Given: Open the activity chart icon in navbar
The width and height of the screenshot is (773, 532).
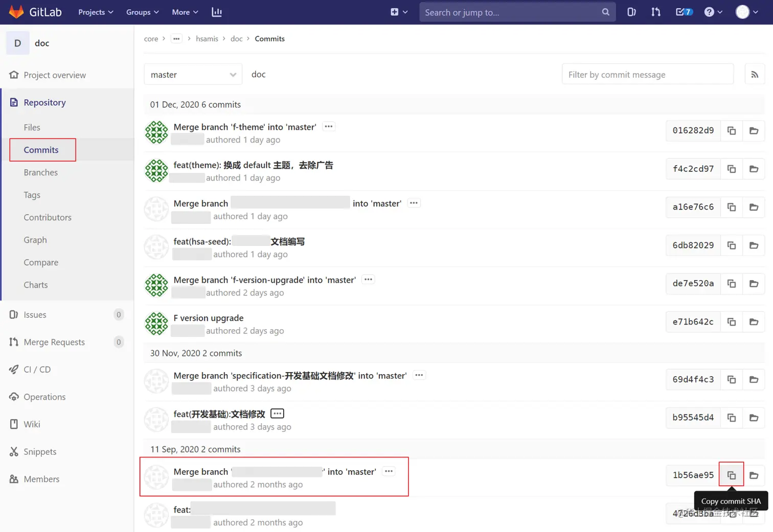Looking at the screenshot, I should coord(217,12).
